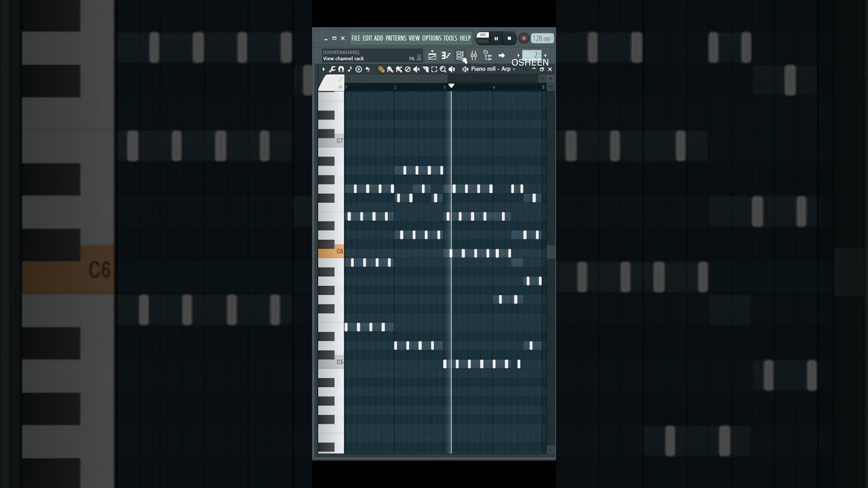The width and height of the screenshot is (868, 488).
Task: Click the undo arrow in piano roll
Action: coord(368,69)
